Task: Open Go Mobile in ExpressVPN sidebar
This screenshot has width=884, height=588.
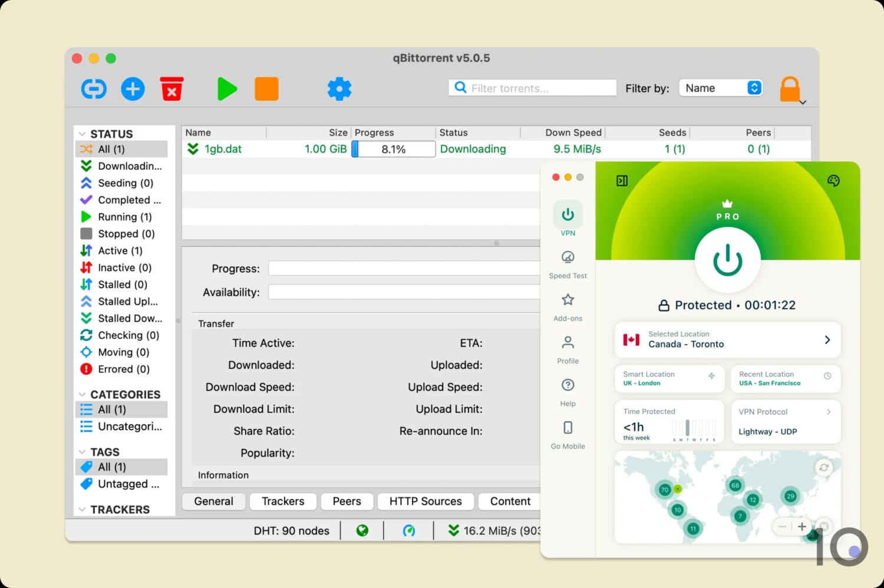Action: pos(568,435)
